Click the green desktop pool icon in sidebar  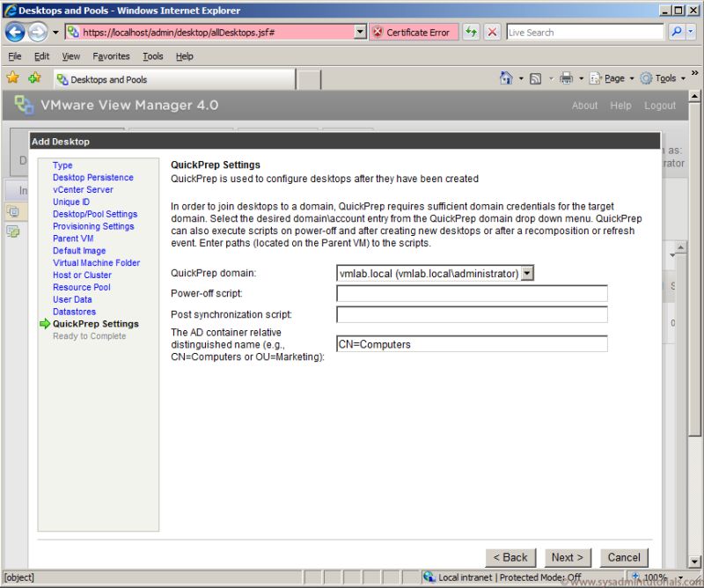[14, 231]
